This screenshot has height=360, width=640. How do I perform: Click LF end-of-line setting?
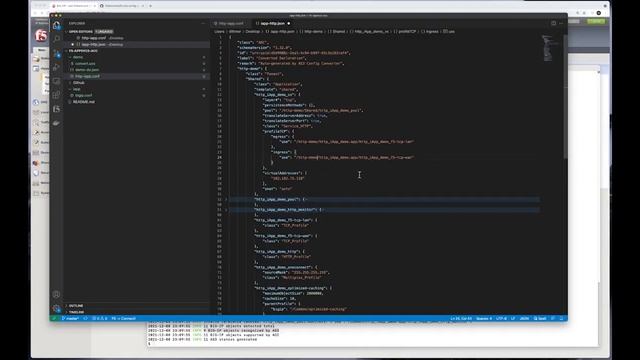pos(513,318)
